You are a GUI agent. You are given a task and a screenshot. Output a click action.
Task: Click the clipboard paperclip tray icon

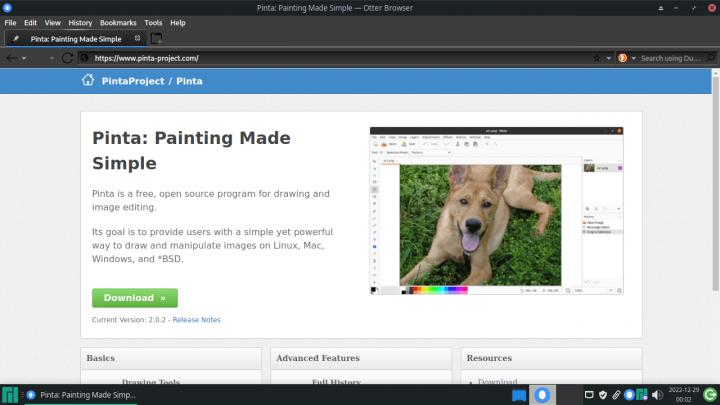point(616,395)
